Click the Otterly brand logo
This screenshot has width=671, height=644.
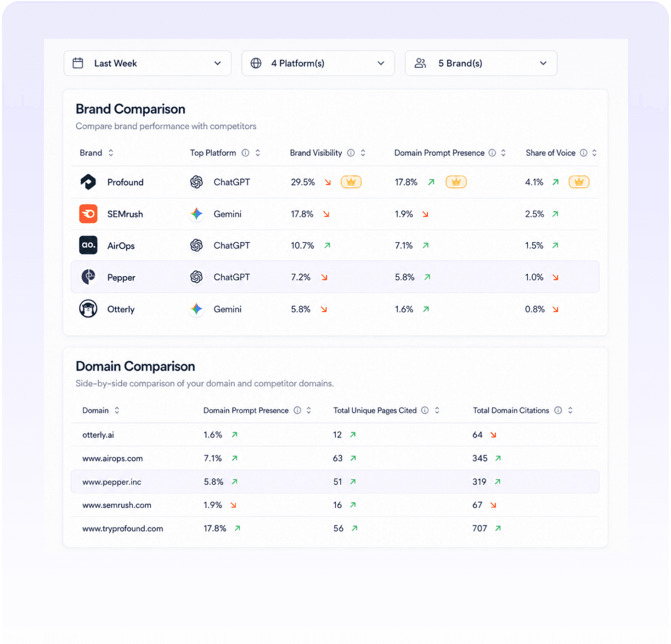pos(88,309)
